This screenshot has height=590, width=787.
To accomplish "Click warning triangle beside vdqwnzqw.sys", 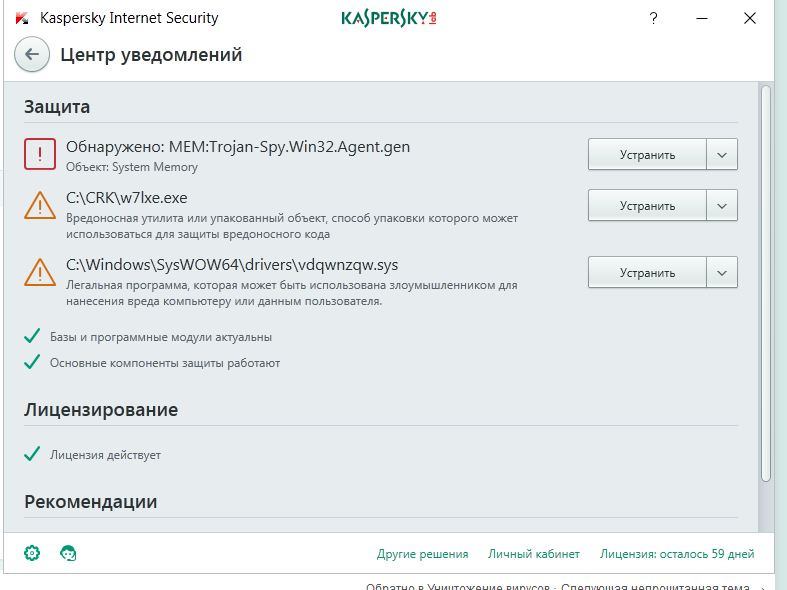I will click(x=40, y=272).
